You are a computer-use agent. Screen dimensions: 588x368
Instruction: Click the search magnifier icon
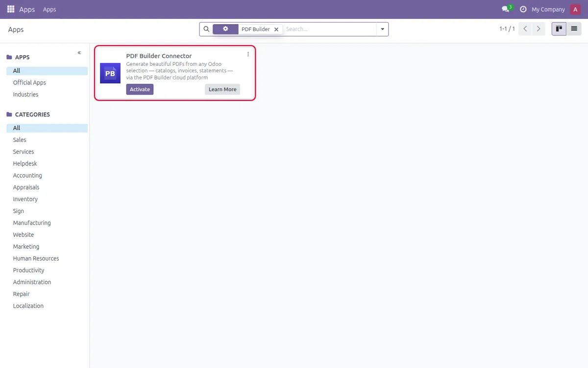(206, 29)
